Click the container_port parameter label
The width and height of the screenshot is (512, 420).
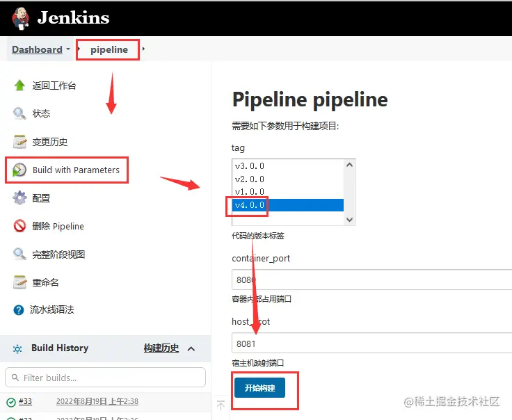coord(261,259)
